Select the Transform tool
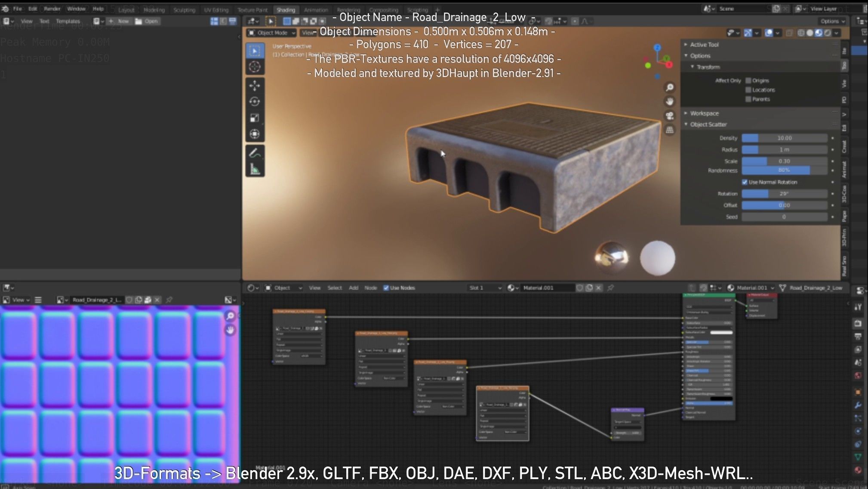 (255, 134)
